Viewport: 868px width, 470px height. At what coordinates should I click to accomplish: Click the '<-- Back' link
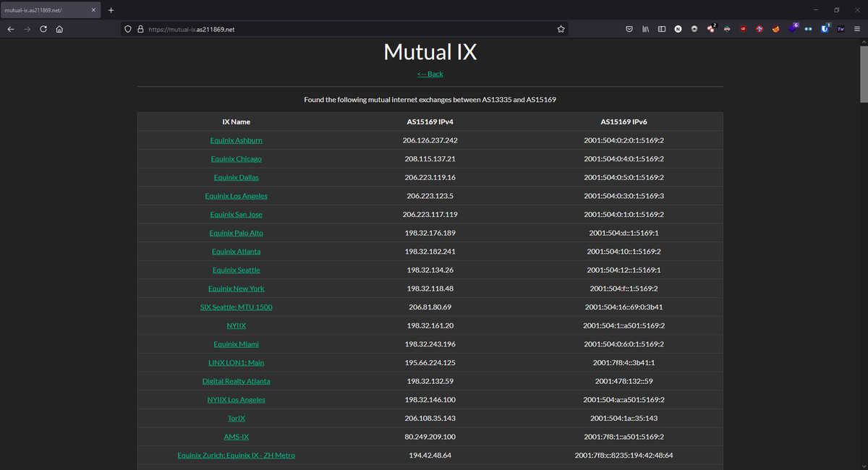[x=430, y=74]
